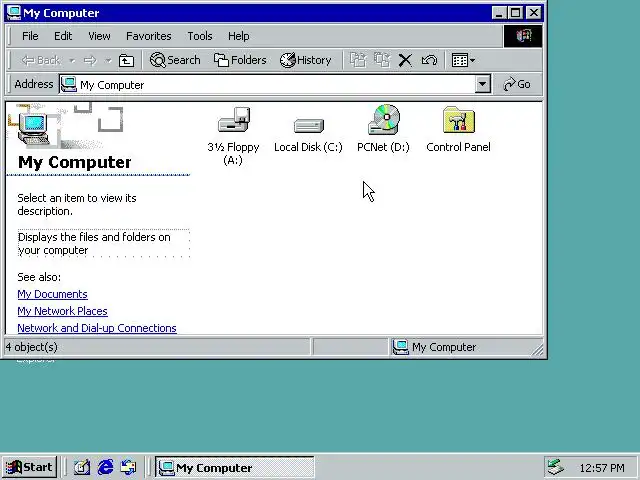Click the Go button
The width and height of the screenshot is (640, 480).
click(x=517, y=84)
